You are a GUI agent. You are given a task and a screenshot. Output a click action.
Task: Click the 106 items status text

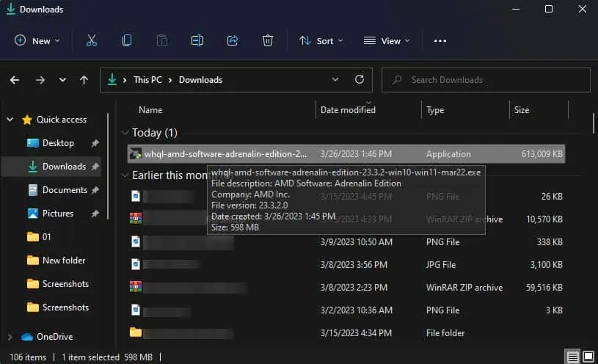click(28, 357)
